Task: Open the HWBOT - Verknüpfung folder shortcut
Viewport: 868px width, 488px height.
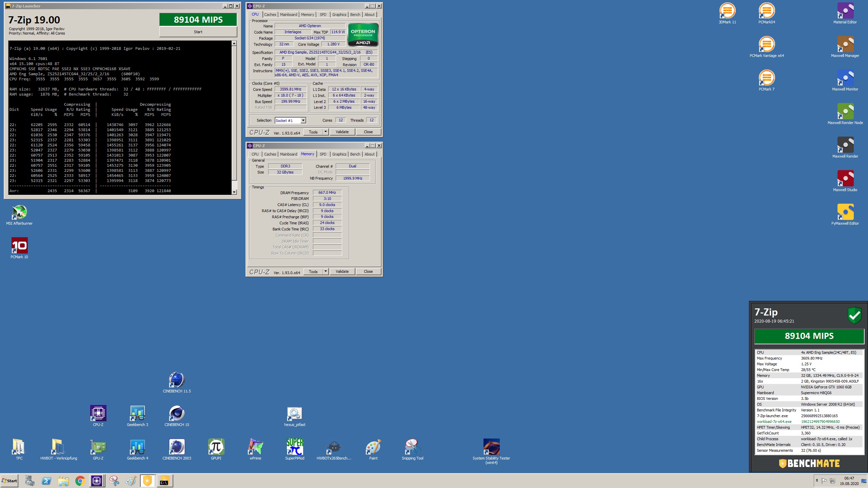Action: tap(59, 450)
